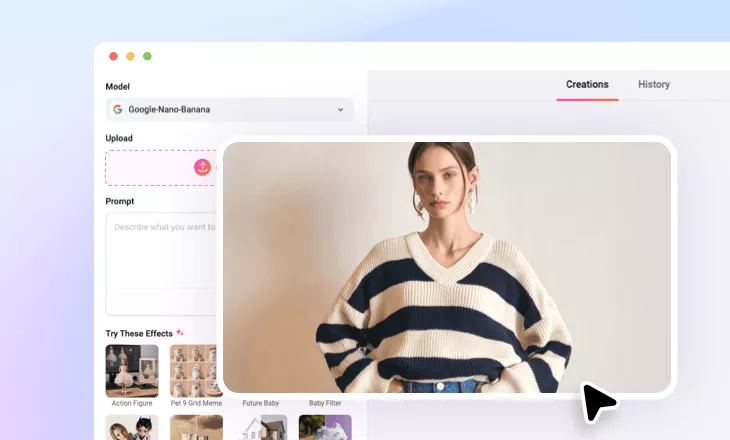The image size is (730, 440).
Task: Select the house effect thumbnail in second row
Action: point(261,427)
